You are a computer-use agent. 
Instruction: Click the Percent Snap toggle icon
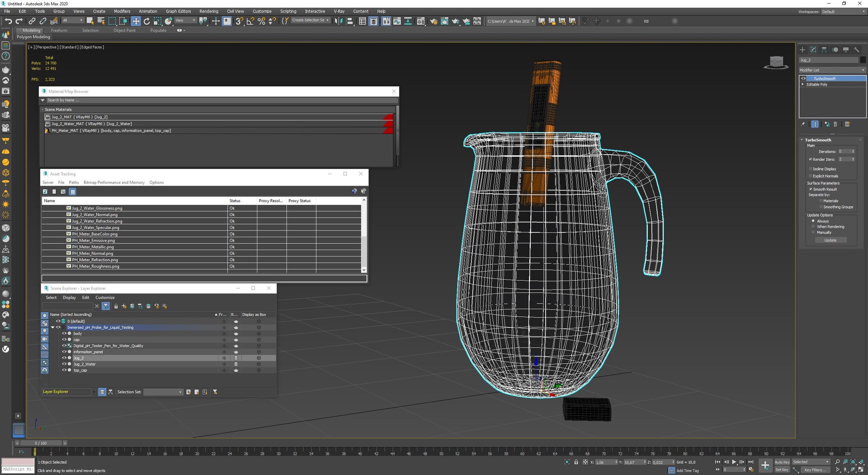coord(261,21)
